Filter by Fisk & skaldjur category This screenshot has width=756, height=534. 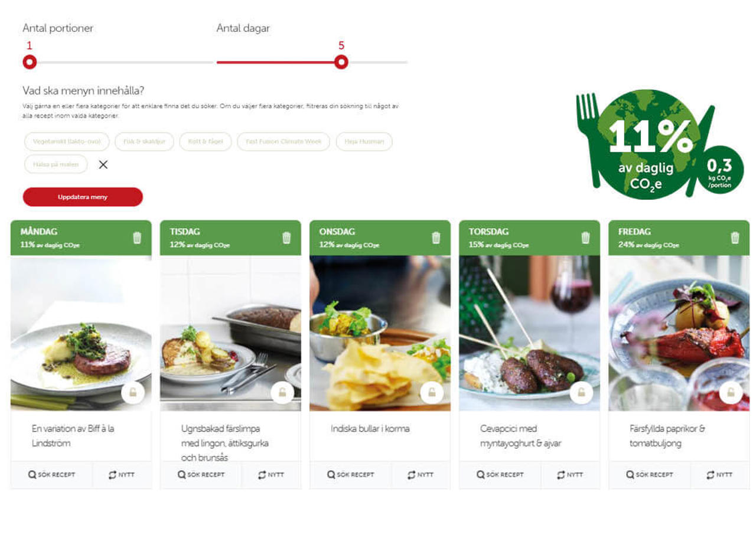click(145, 142)
